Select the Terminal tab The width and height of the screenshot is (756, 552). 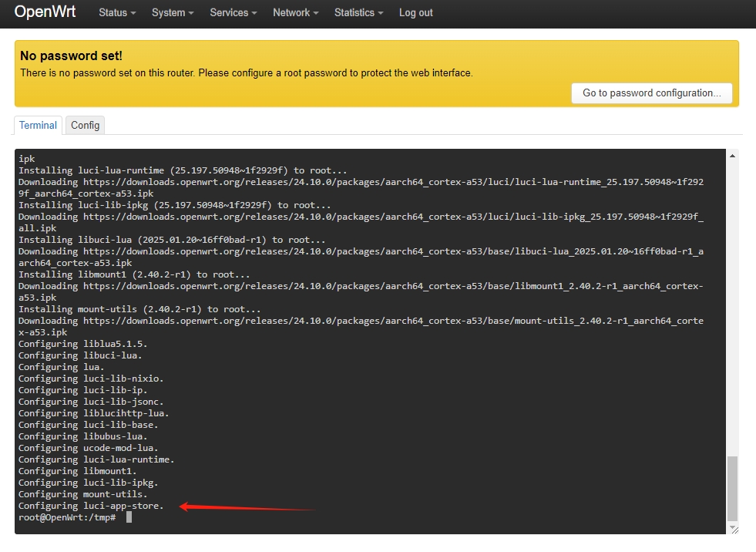(x=38, y=126)
